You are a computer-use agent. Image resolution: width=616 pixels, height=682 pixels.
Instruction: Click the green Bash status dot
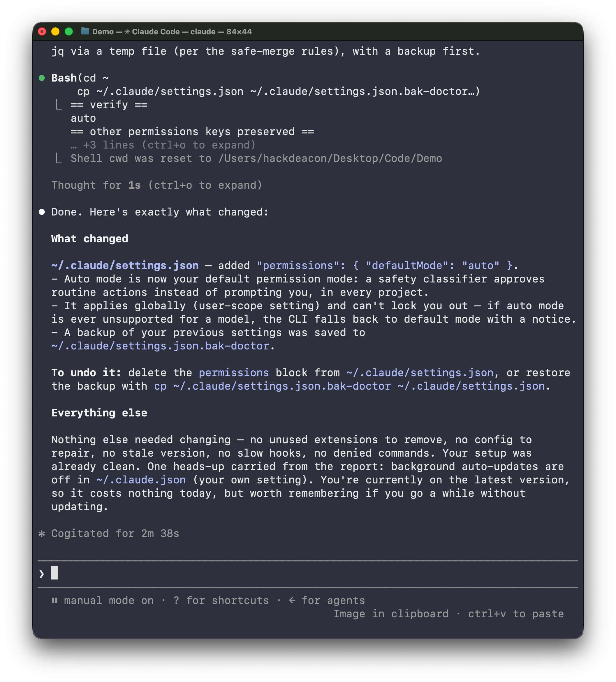(x=42, y=78)
